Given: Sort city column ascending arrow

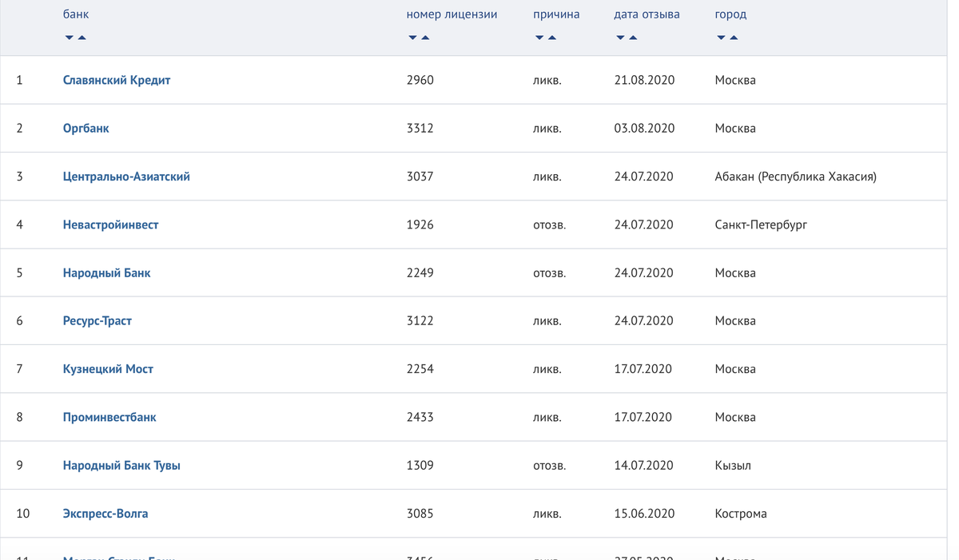Looking at the screenshot, I should point(734,38).
